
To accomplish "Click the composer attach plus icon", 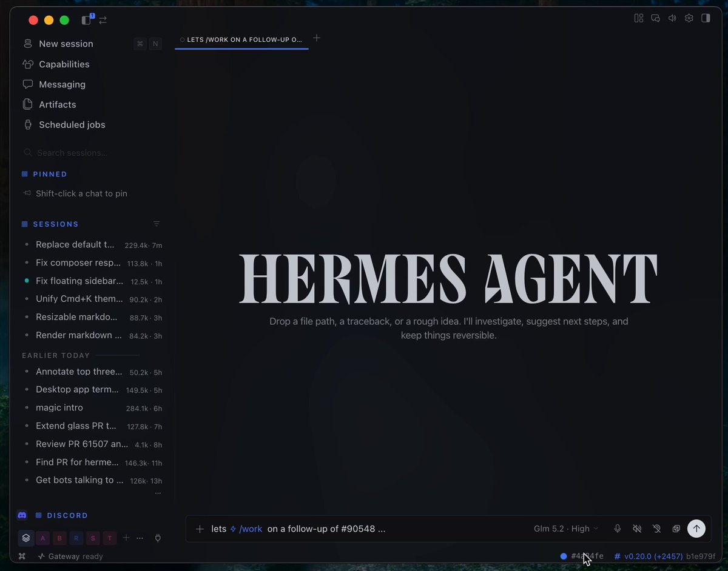I will pos(200,529).
